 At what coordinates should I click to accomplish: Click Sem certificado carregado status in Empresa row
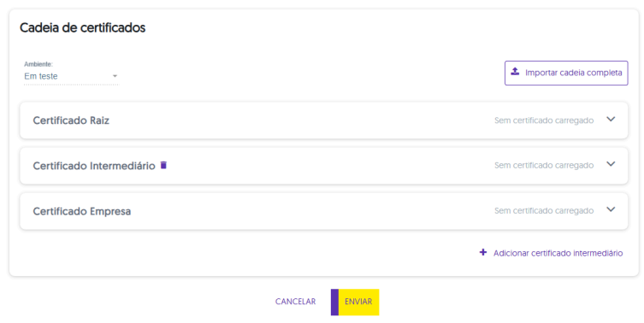click(x=544, y=210)
